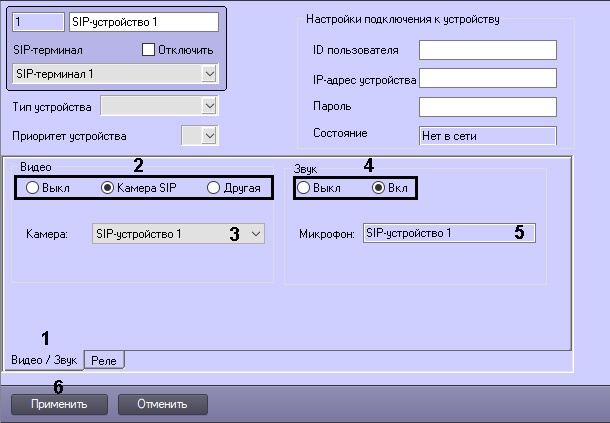Click the Микрофон SIP-устройство 1 field

[x=448, y=233]
